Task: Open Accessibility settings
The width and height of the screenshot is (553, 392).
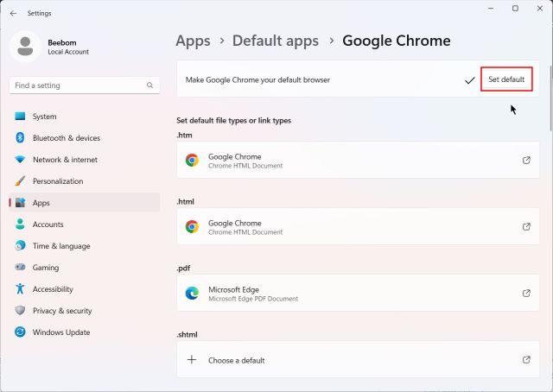Action: (53, 289)
